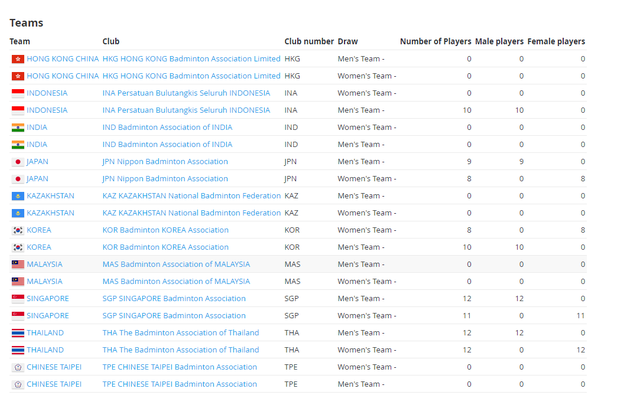This screenshot has height=395, width=640.
Task: Click the Indonesia flag in the Men's Team row
Action: pos(18,111)
